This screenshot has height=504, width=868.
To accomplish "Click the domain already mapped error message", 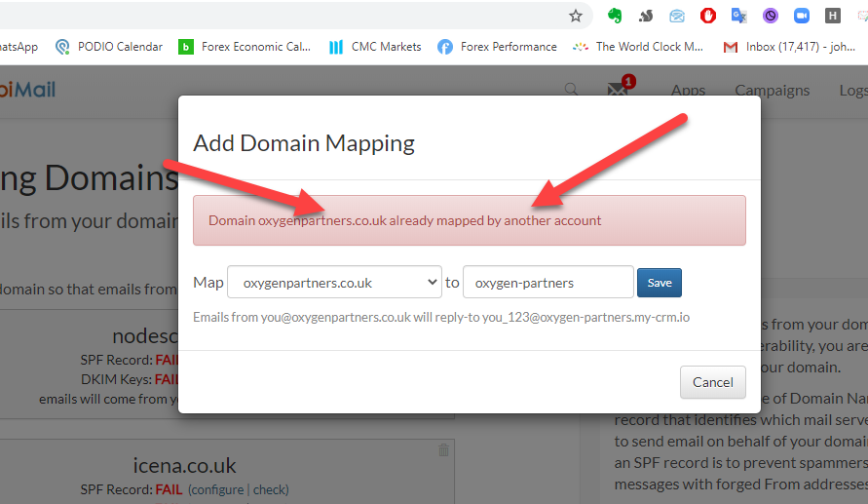I will tap(469, 220).
